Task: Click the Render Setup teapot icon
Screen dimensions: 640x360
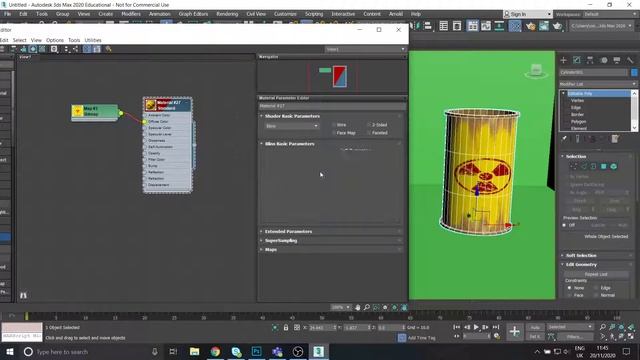Action: click(530, 26)
